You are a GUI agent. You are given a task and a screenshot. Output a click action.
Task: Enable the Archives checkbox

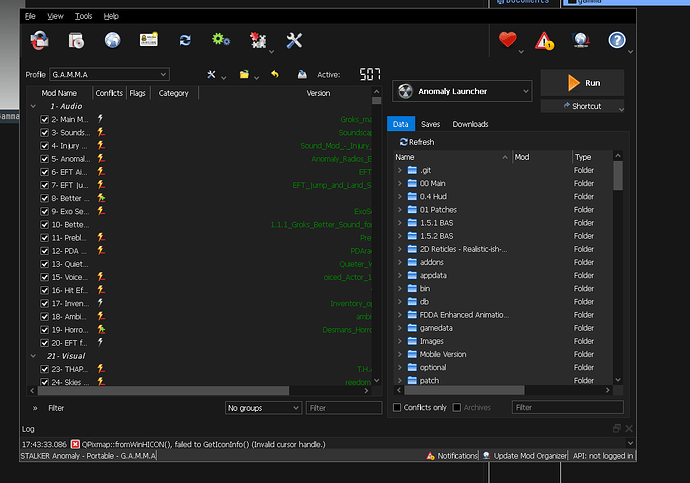click(x=457, y=407)
